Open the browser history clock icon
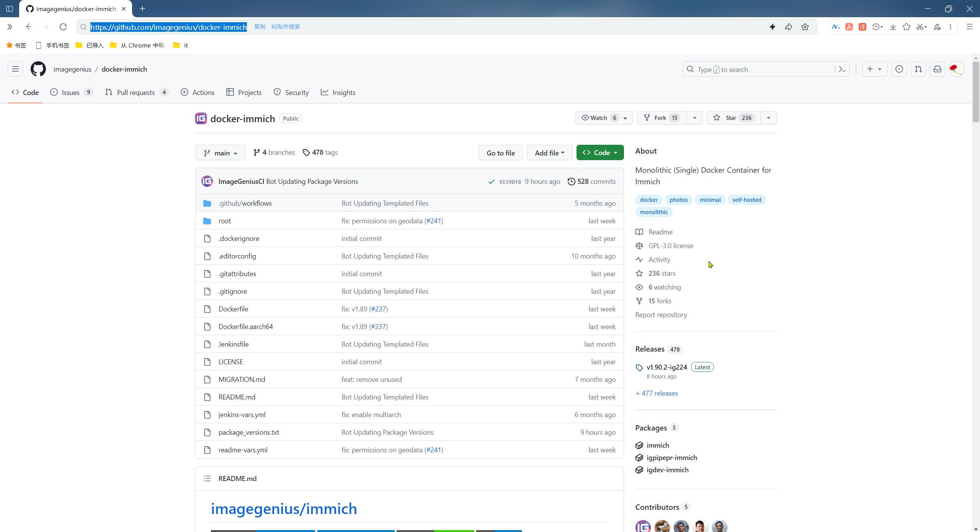 pos(877,27)
